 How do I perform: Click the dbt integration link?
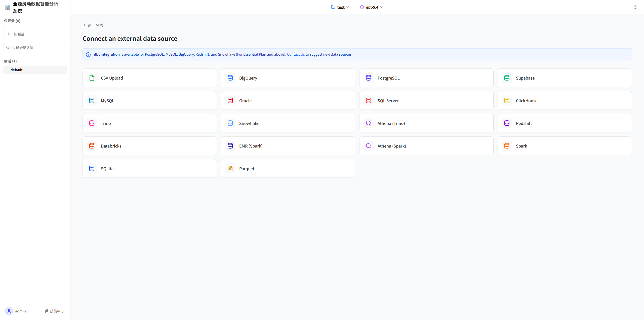tap(107, 54)
